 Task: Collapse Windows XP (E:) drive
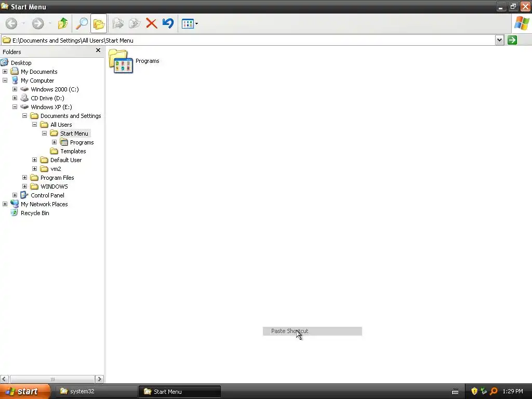[x=15, y=107]
